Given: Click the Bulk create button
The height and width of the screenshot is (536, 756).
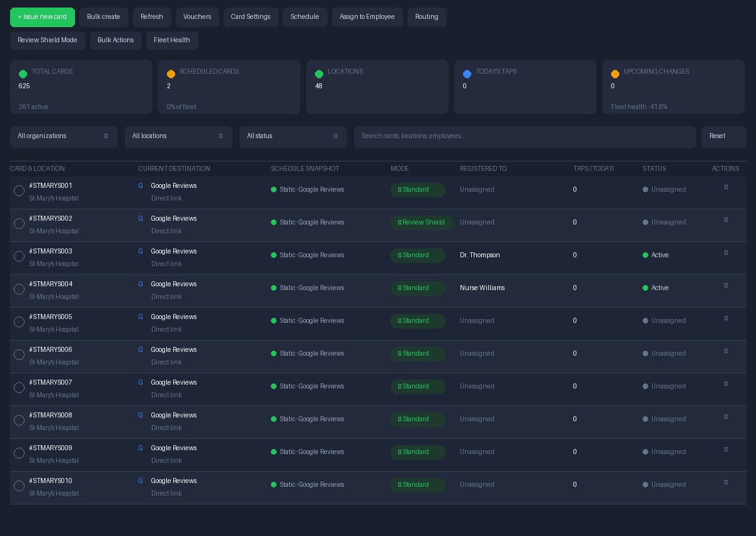Looking at the screenshot, I should pyautogui.click(x=103, y=17).
